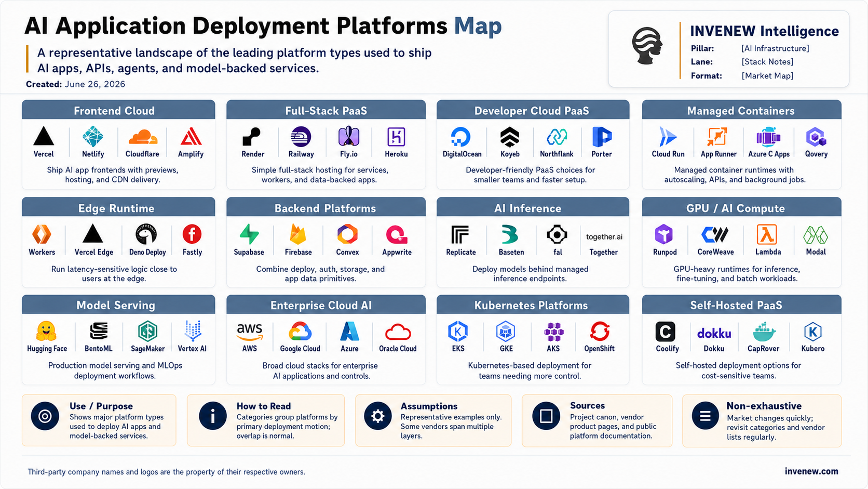The image size is (868, 489).
Task: Click the Modal logo
Action: (816, 235)
